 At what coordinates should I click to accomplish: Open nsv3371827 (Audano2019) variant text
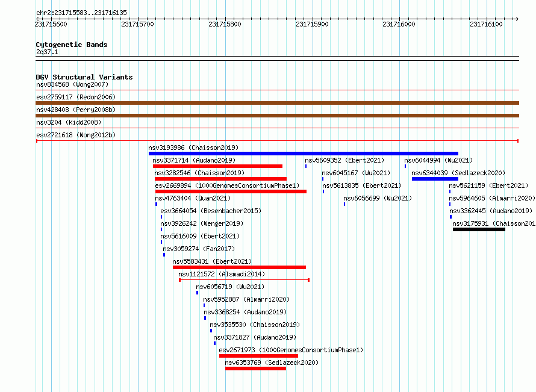255,337
